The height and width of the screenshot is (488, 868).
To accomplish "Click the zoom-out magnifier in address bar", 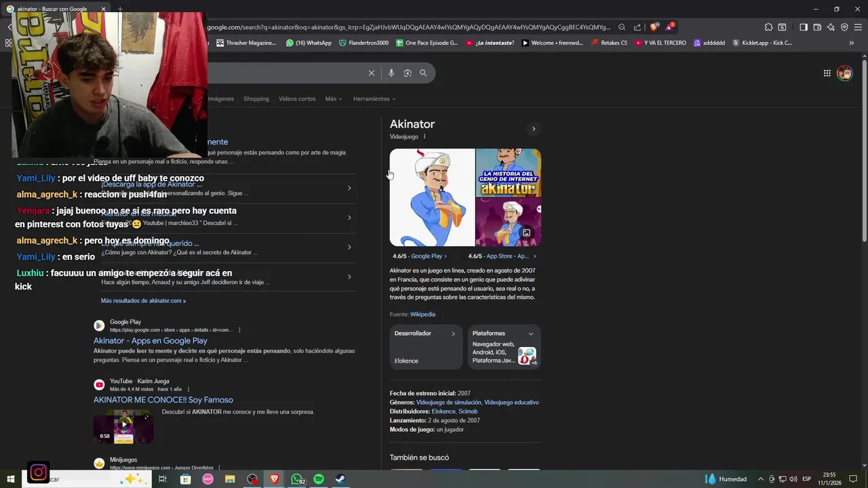I will coord(622,27).
